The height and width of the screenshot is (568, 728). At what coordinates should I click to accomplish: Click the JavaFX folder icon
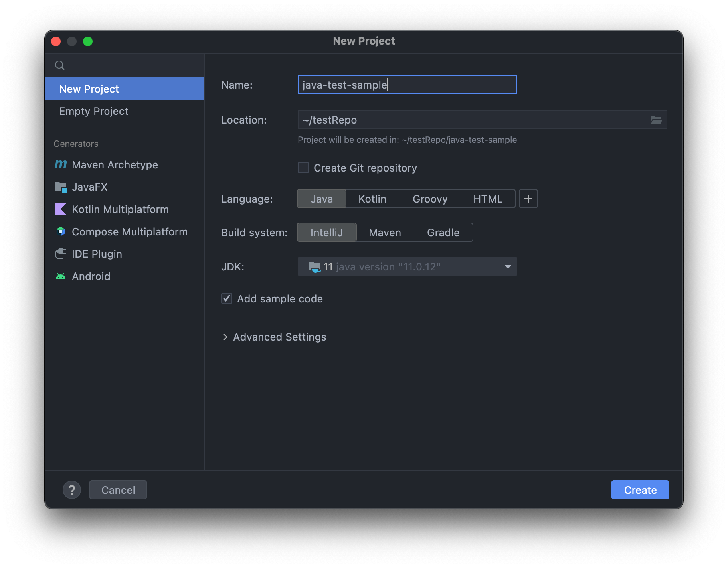61,187
